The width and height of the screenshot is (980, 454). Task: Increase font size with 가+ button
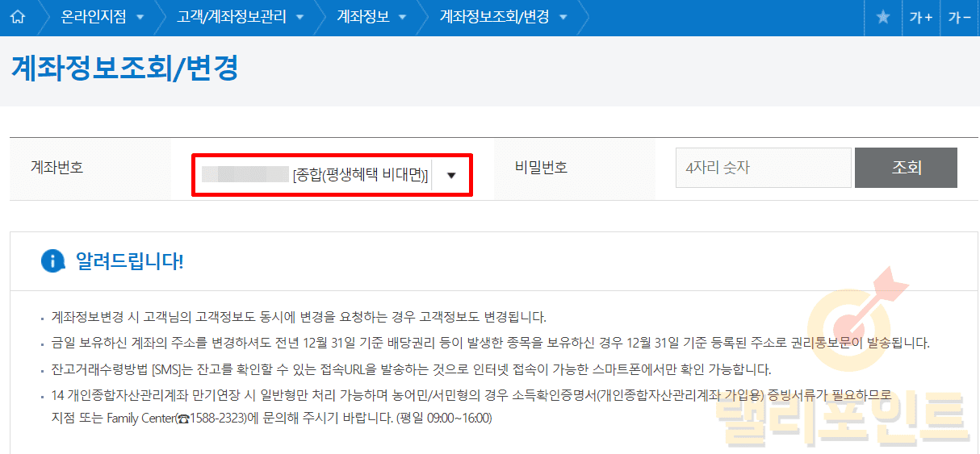click(x=920, y=17)
